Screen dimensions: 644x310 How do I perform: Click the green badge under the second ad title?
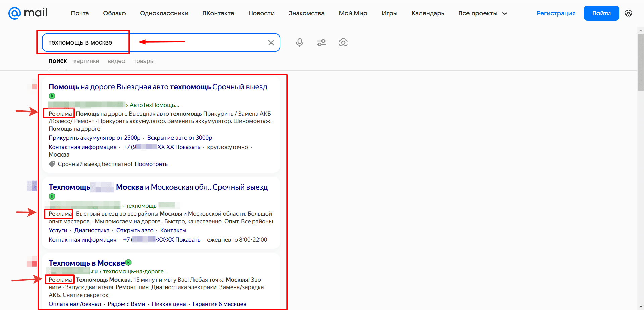click(x=52, y=196)
